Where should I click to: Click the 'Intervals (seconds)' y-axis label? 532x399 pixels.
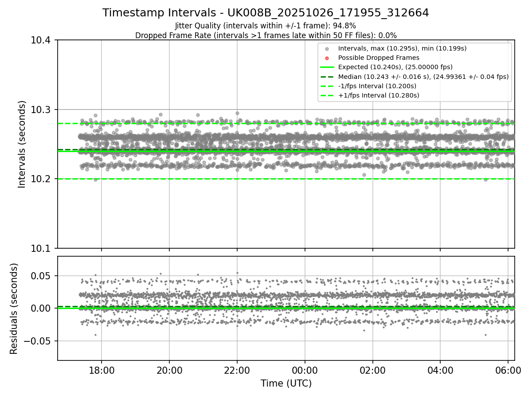click(x=22, y=144)
